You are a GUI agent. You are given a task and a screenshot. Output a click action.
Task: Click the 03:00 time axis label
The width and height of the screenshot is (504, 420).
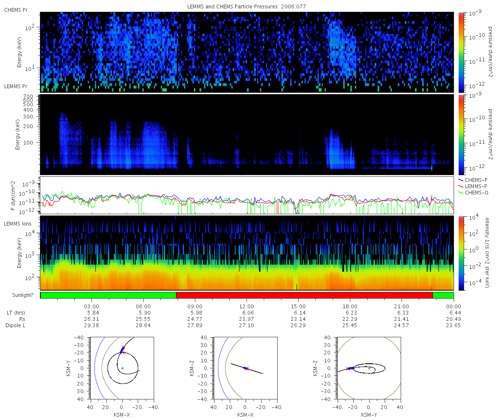pyautogui.click(x=92, y=306)
